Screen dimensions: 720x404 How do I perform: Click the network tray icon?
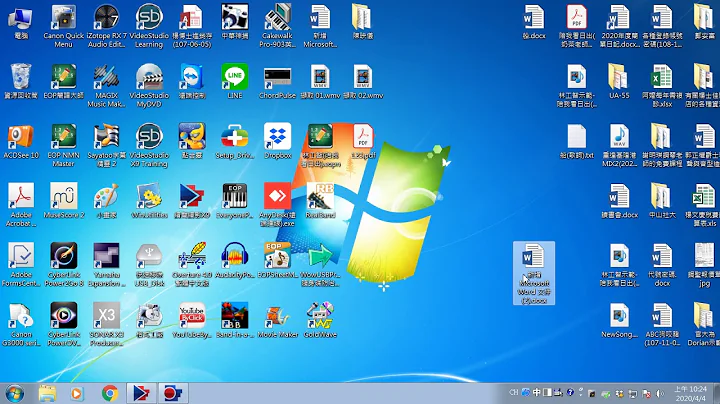click(x=633, y=393)
